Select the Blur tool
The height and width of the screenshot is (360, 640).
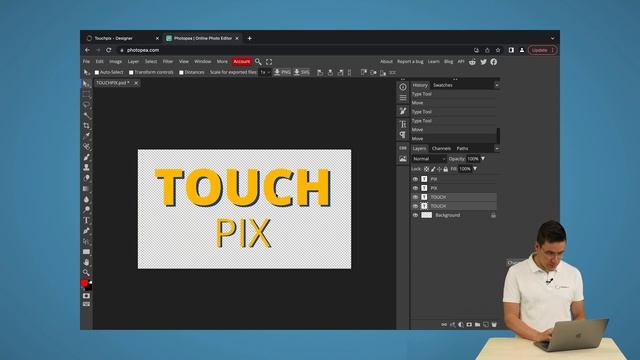(86, 199)
